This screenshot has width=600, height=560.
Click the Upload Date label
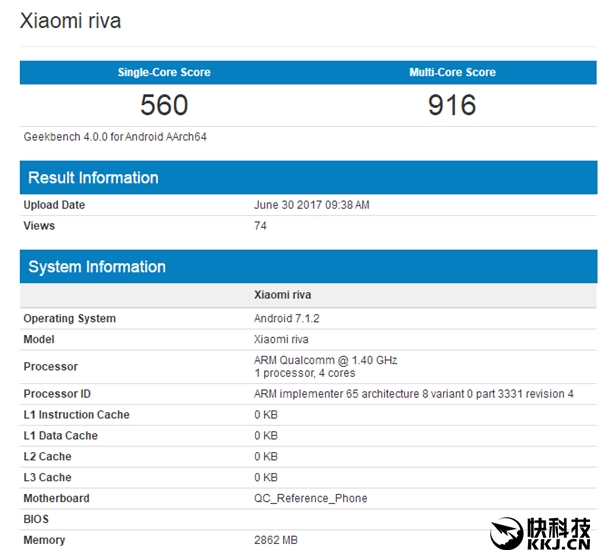54,205
